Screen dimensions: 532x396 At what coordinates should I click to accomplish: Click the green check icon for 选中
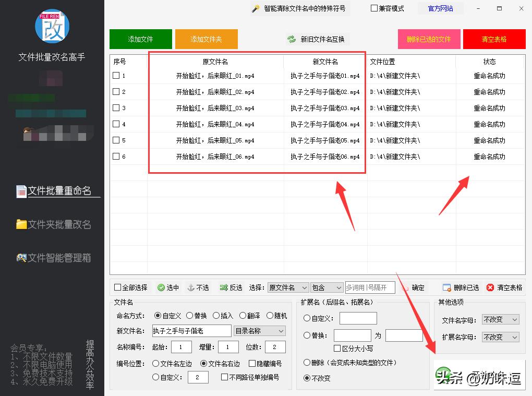point(161,286)
